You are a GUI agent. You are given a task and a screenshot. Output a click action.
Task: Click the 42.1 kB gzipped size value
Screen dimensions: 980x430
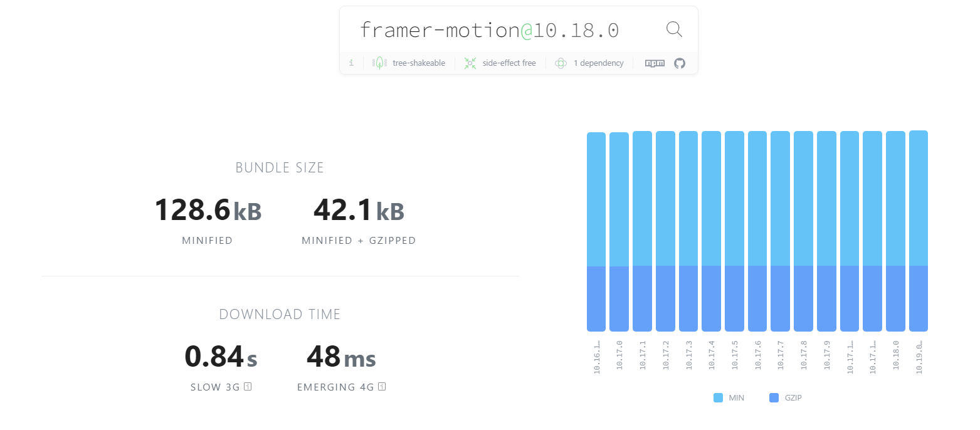(359, 210)
